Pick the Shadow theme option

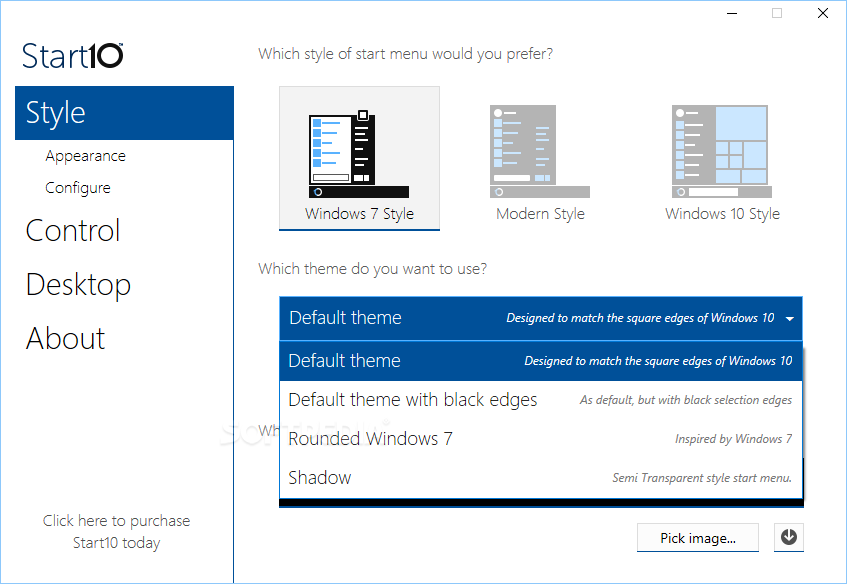[x=541, y=478]
